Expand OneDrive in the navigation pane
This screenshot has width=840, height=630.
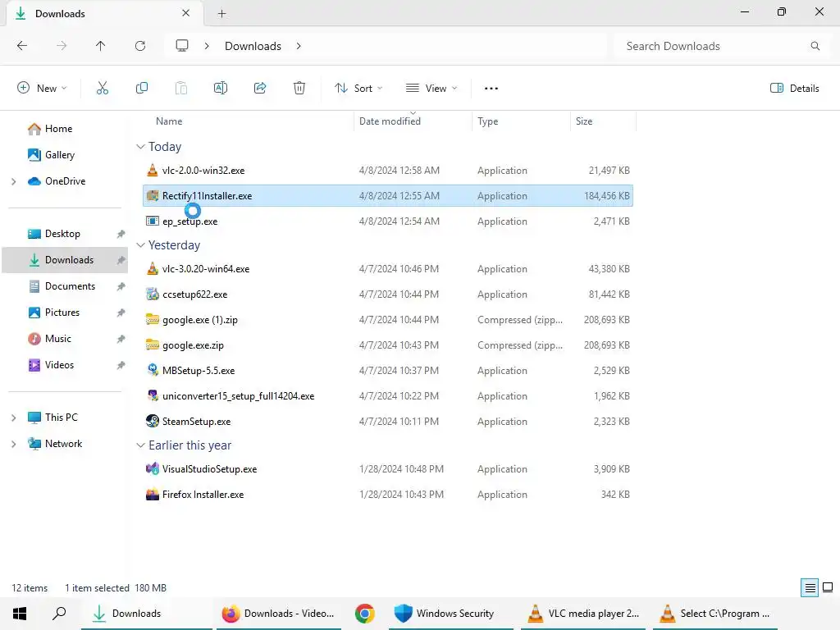click(x=14, y=181)
